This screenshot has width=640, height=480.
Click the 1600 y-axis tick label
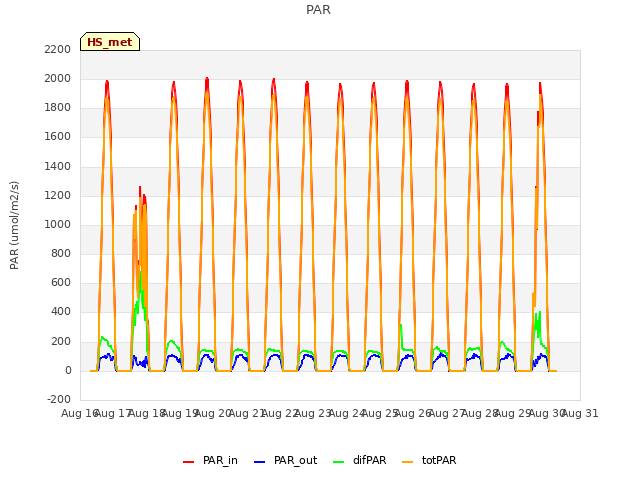(x=58, y=136)
